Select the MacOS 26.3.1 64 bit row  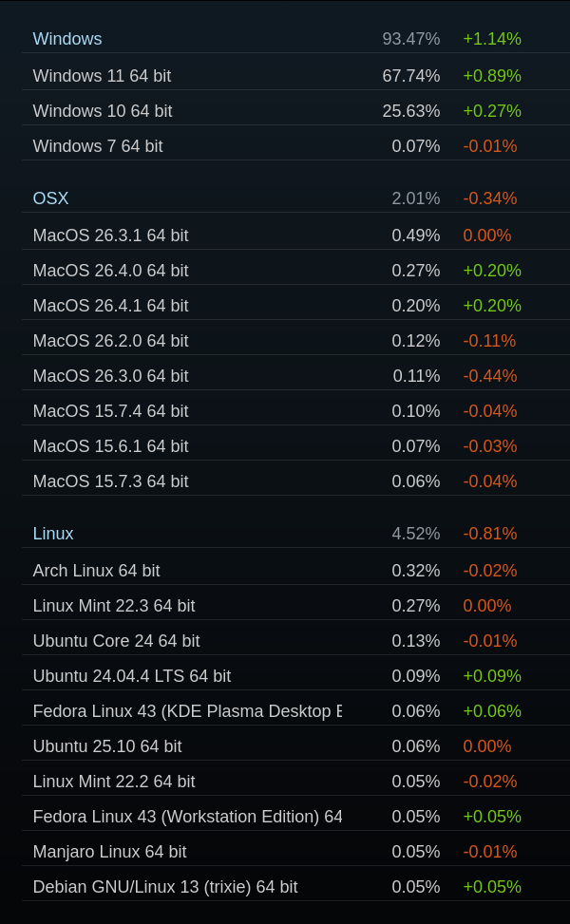295,236
